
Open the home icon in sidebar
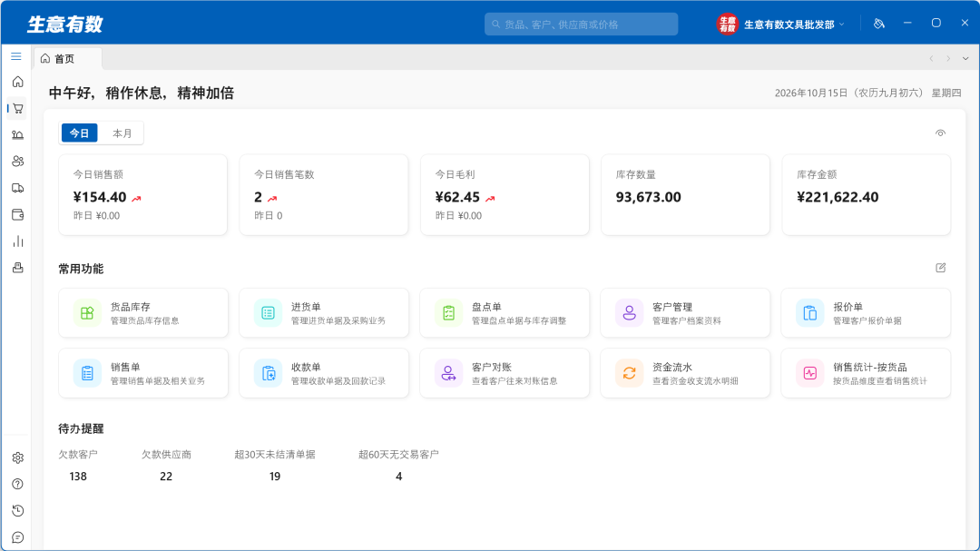point(17,82)
